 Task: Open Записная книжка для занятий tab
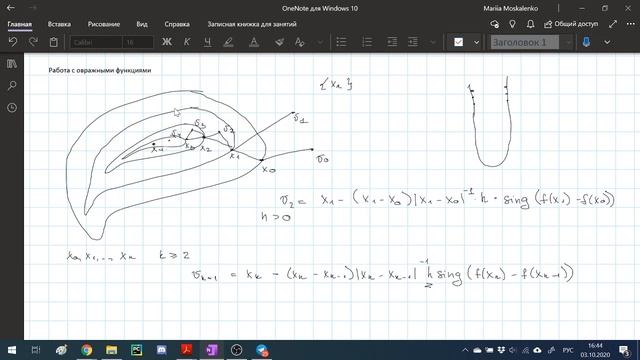[252, 24]
